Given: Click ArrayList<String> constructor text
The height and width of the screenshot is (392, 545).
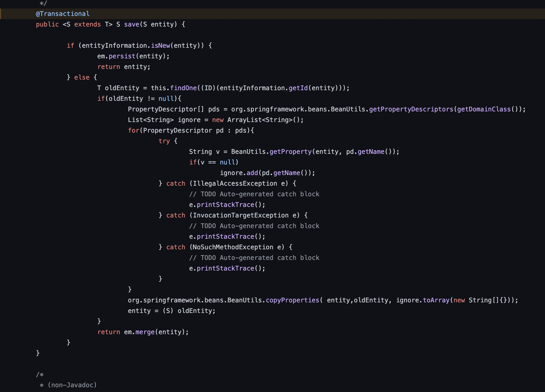Looking at the screenshot, I should coord(260,120).
